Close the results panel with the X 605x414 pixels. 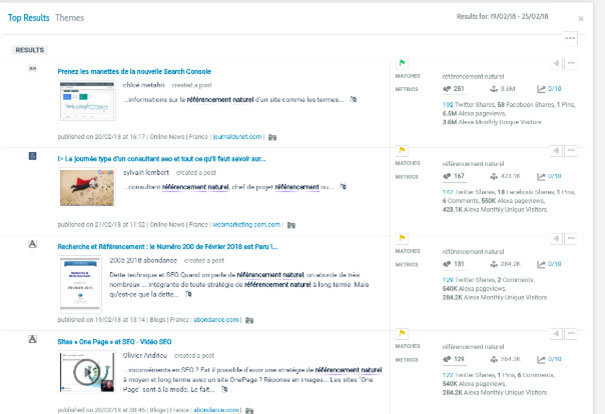click(581, 18)
